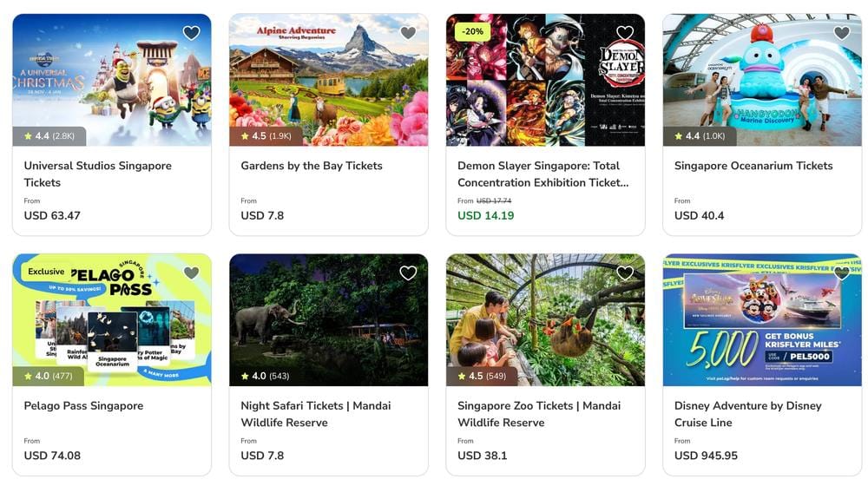Click heart icon on Singapore Zoo card

click(x=625, y=273)
